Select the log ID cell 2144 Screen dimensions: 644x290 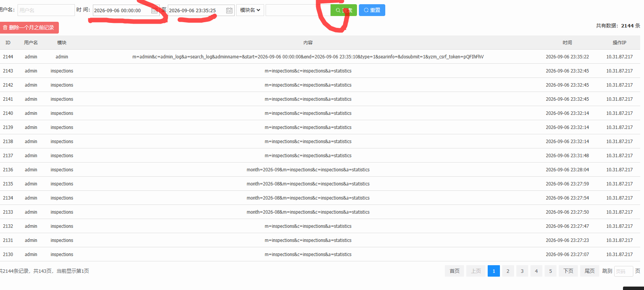coord(8,57)
